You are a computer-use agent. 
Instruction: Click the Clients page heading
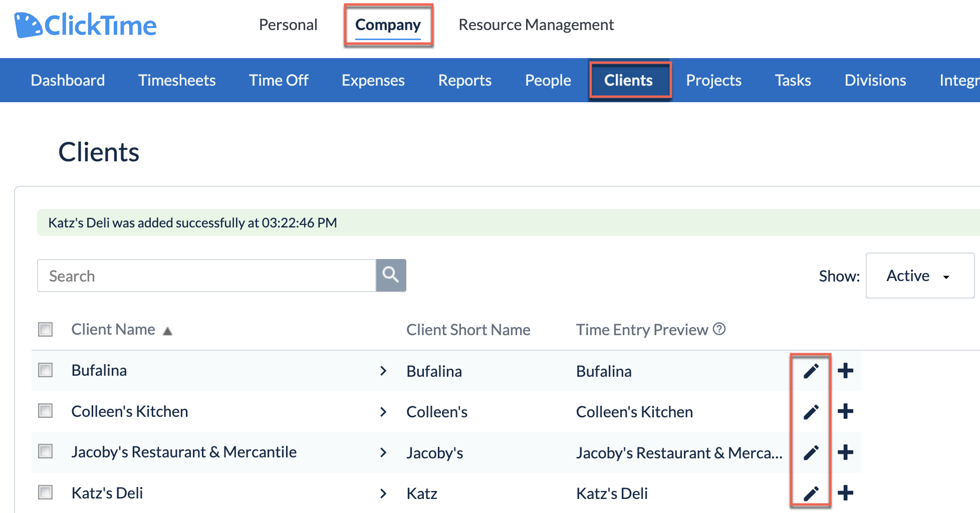[x=99, y=152]
